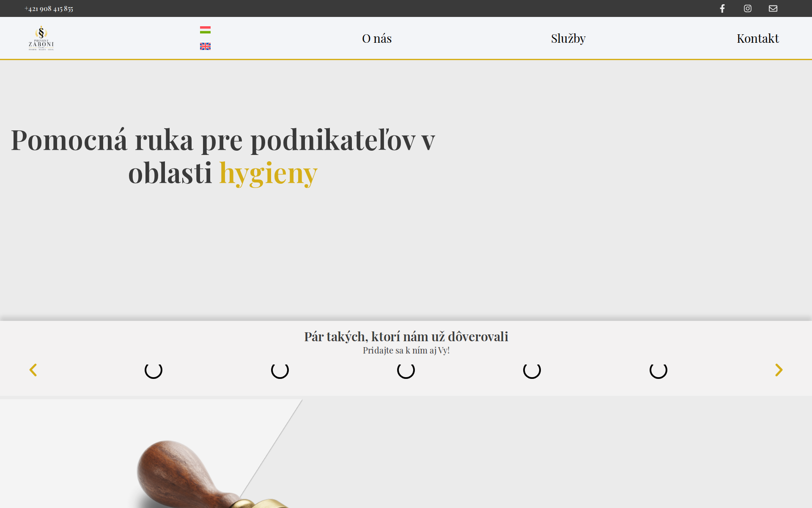Open the company's Facebook page
The image size is (812, 508).
[722, 8]
